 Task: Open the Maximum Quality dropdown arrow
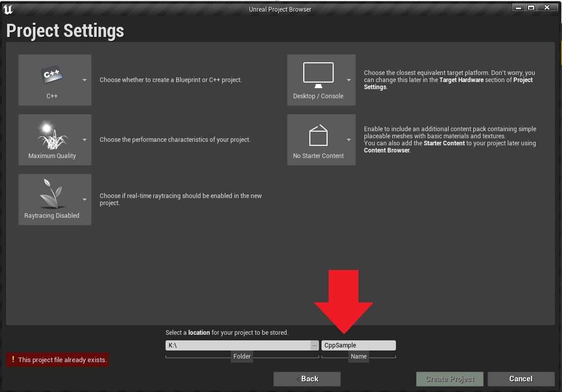click(x=85, y=140)
